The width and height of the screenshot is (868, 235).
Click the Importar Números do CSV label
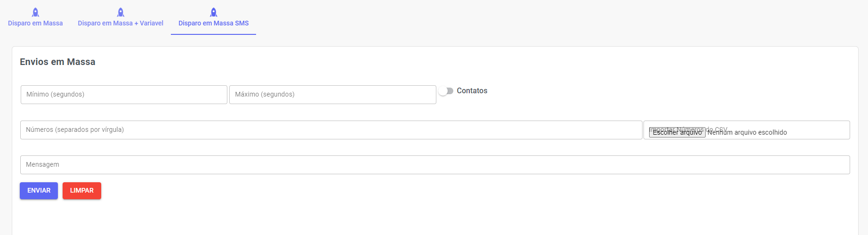[x=688, y=130]
